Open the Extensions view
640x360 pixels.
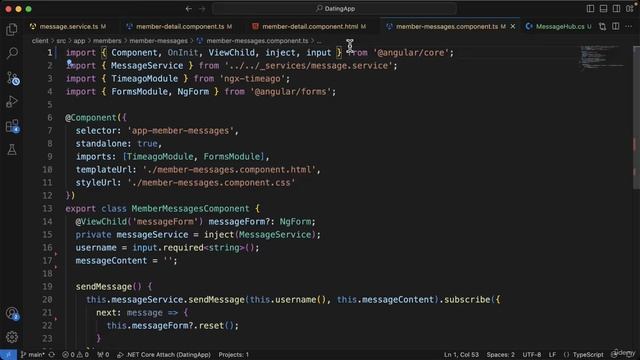click(12, 126)
